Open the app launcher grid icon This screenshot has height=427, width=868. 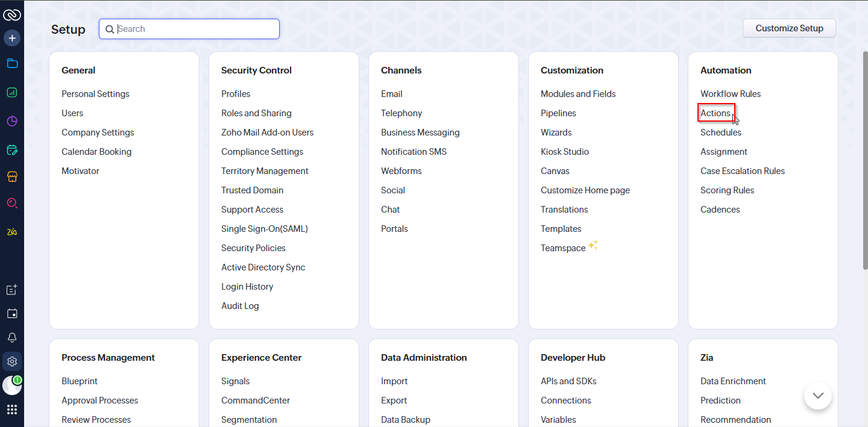tap(12, 410)
